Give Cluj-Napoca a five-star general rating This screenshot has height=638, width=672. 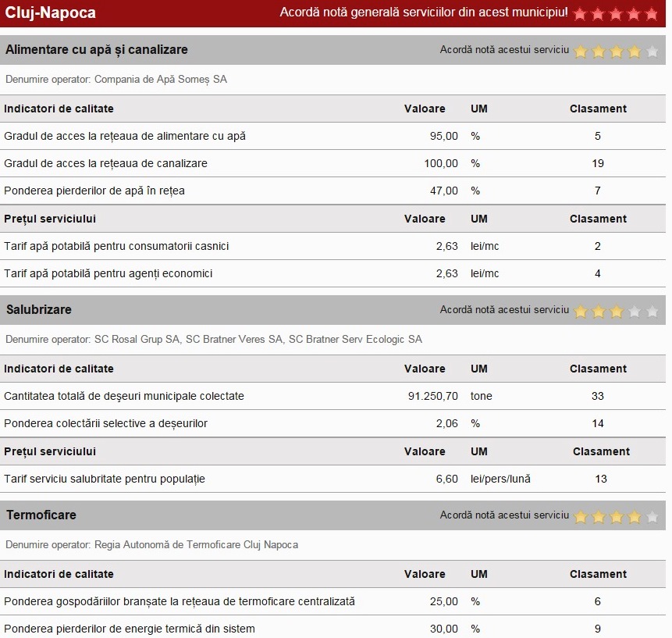652,13
